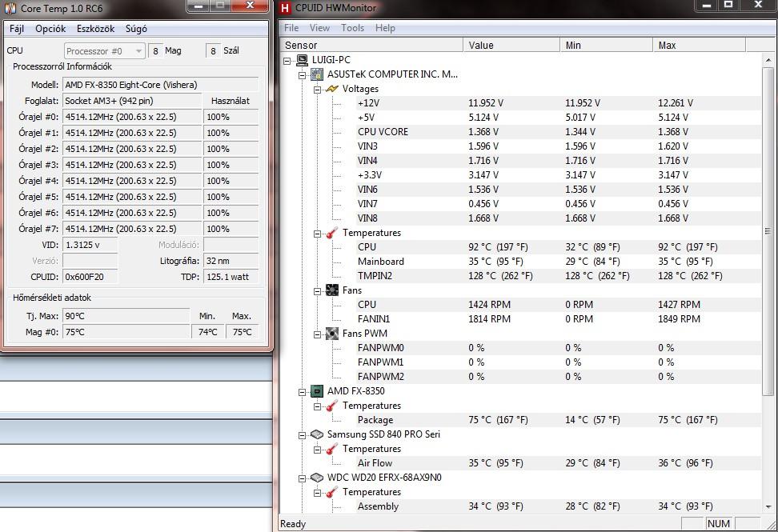
Task: Click the NUM indicator in status bar
Action: tap(719, 523)
